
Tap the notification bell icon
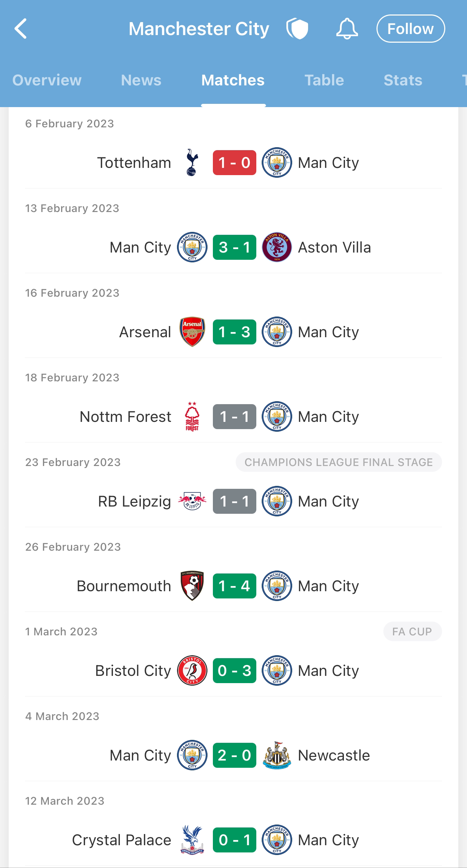(347, 29)
